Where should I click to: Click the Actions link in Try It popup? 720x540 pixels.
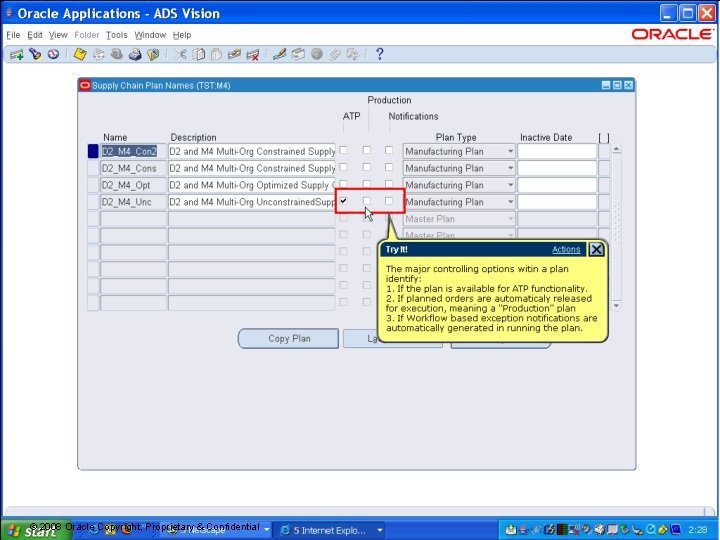[566, 249]
